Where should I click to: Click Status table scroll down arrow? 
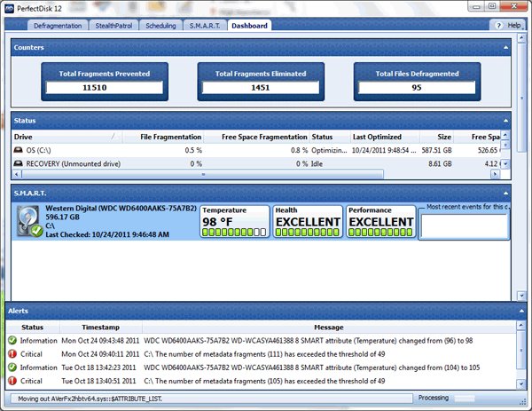[x=505, y=164]
